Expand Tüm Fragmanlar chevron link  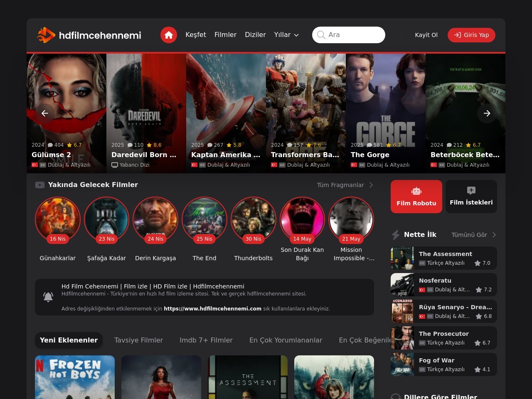(x=345, y=185)
